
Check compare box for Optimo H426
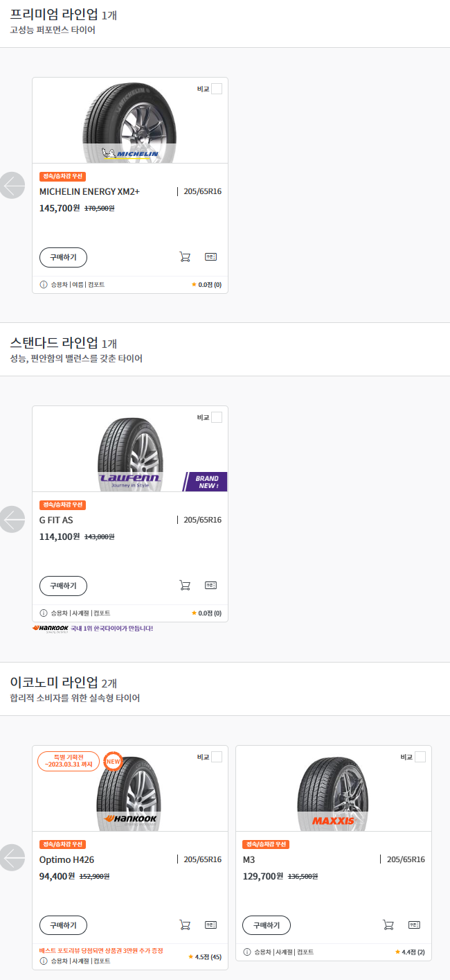[x=217, y=757]
